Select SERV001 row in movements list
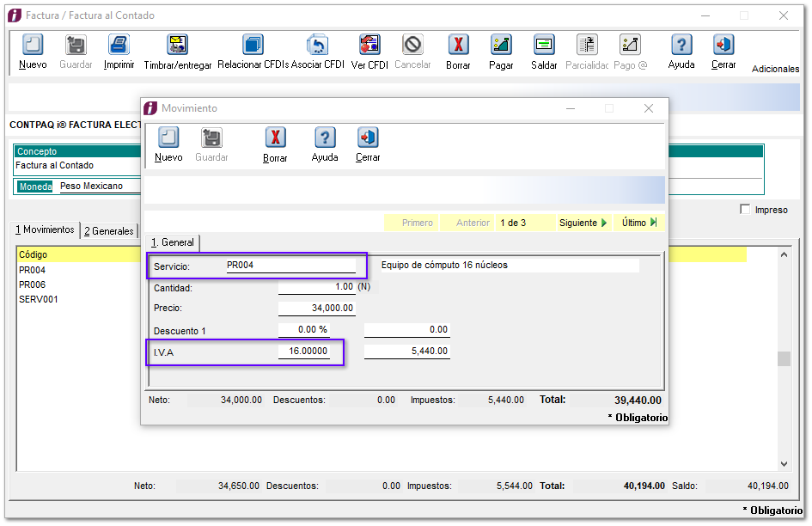This screenshot has width=812, height=526. [x=38, y=299]
